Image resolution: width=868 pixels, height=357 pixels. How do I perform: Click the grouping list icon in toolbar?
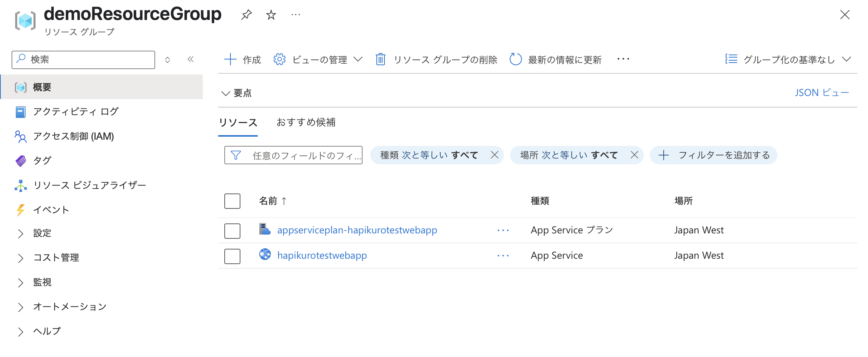click(x=731, y=59)
